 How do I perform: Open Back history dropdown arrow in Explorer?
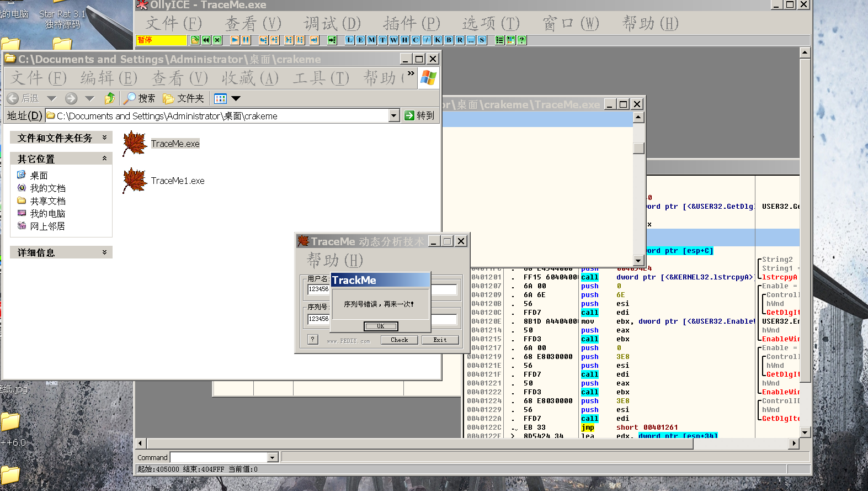[x=51, y=98]
